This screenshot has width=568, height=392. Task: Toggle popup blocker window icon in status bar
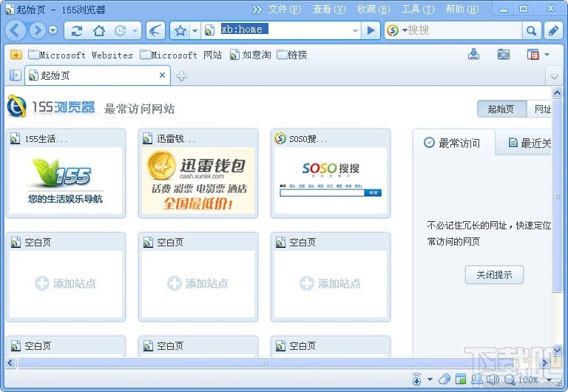(x=461, y=379)
